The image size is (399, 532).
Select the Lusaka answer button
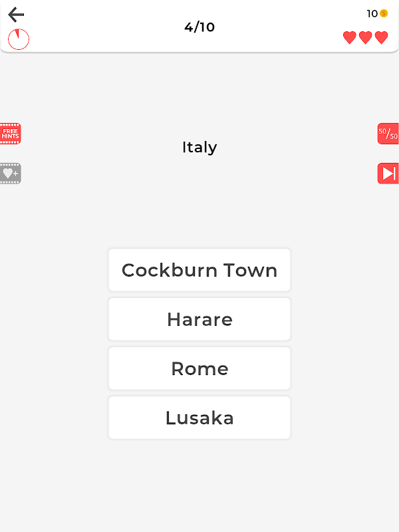tap(199, 418)
